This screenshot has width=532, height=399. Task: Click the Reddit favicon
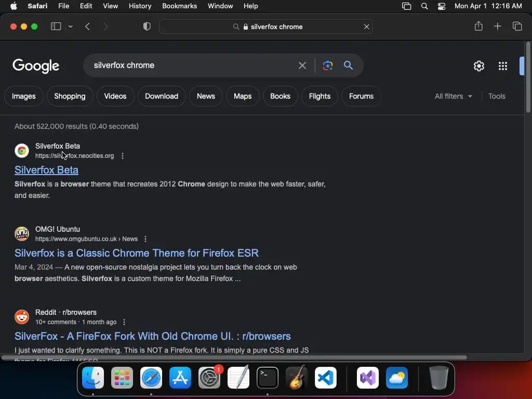click(22, 317)
